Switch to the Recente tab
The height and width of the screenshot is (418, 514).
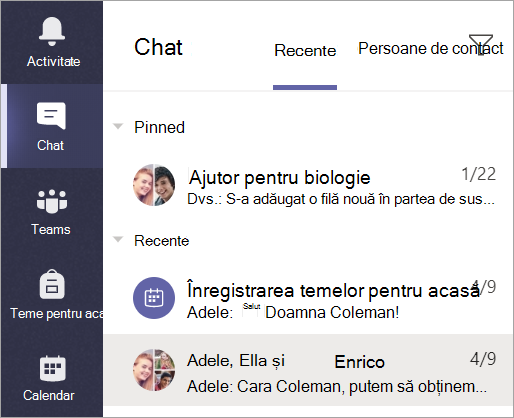click(x=305, y=51)
